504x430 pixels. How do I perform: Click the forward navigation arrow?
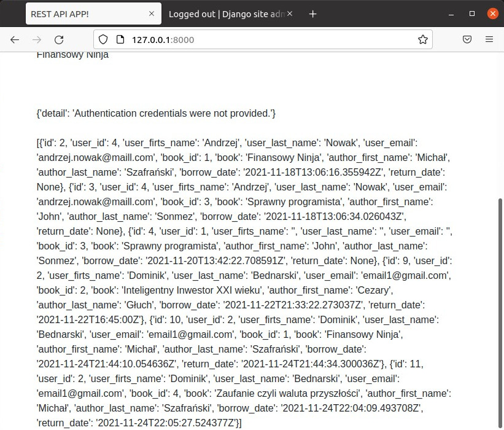coord(37,39)
